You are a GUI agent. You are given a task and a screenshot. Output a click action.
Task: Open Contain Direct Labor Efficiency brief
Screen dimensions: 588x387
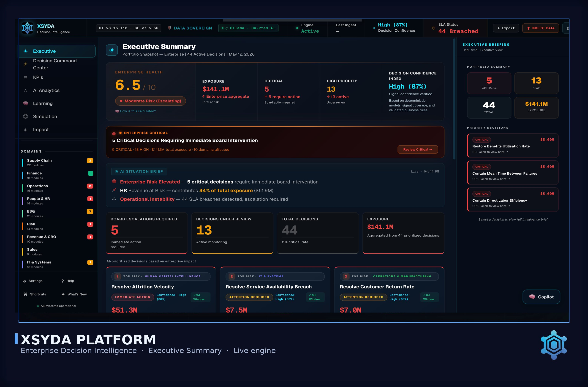pyautogui.click(x=513, y=200)
